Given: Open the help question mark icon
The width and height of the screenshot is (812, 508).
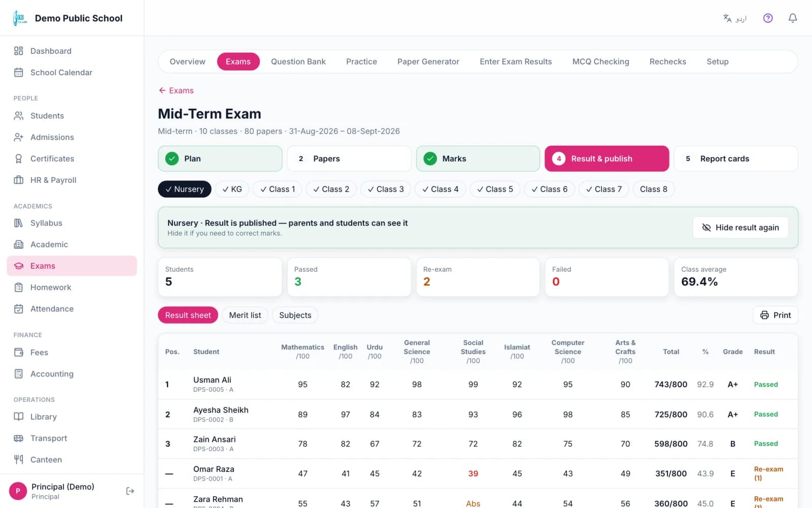Looking at the screenshot, I should point(768,18).
